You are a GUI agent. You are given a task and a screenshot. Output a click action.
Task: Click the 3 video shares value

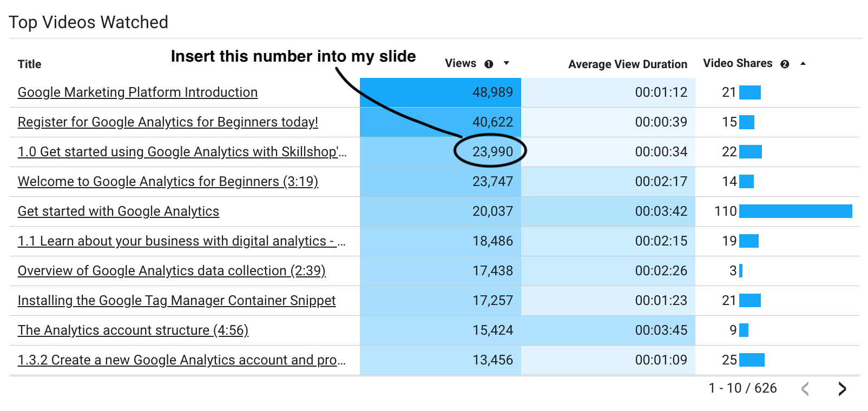tap(733, 271)
